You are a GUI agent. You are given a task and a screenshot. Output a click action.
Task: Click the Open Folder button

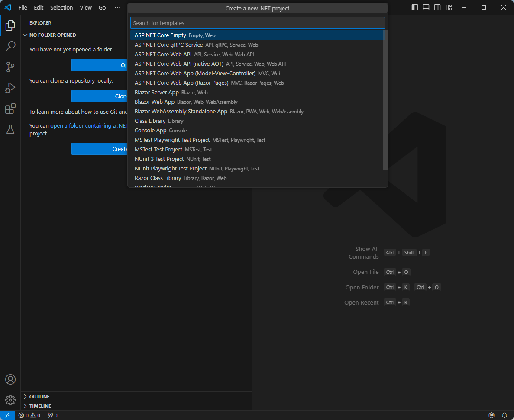(x=100, y=65)
